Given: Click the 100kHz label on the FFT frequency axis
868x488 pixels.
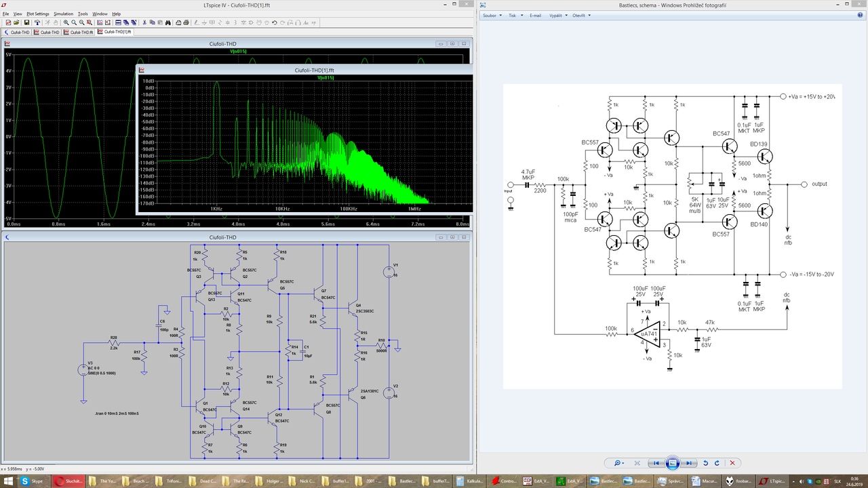Looking at the screenshot, I should point(349,209).
